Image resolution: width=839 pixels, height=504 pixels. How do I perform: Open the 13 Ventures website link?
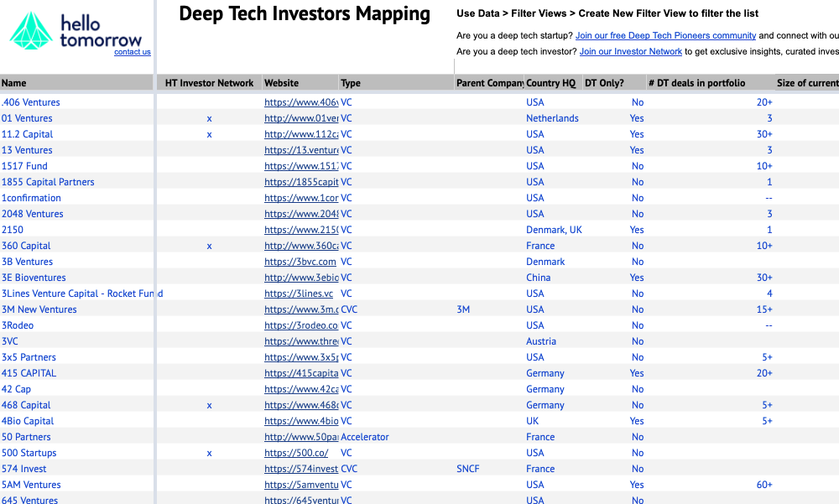[301, 150]
